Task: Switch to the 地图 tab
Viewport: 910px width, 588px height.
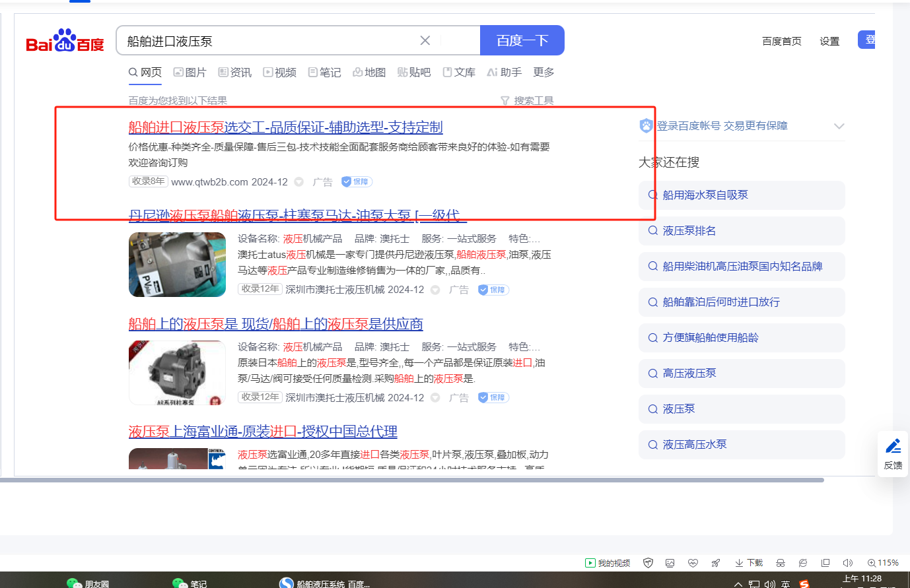Action: (369, 73)
